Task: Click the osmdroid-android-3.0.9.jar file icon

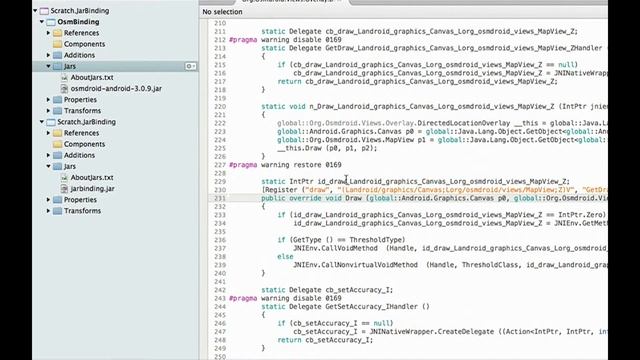Action: 64,88
